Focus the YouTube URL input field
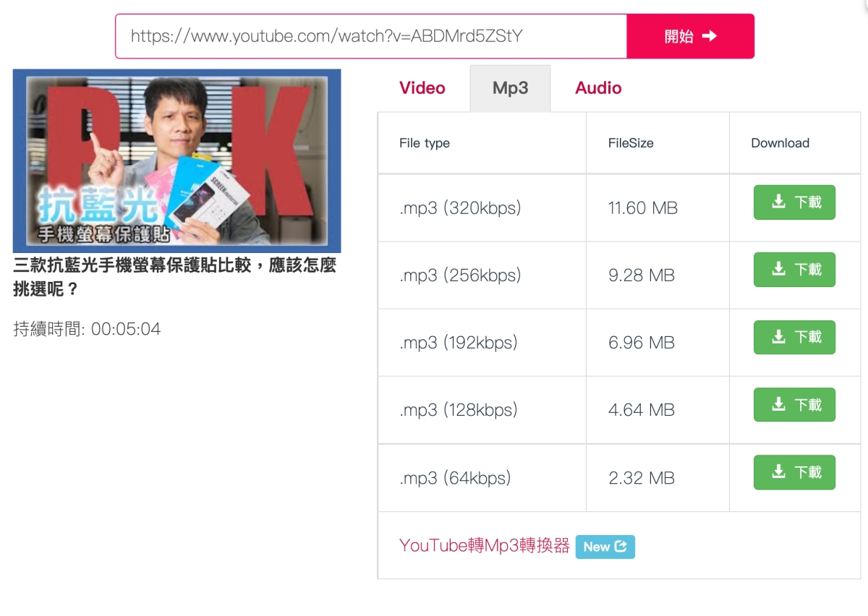This screenshot has height=616, width=868. (370, 36)
